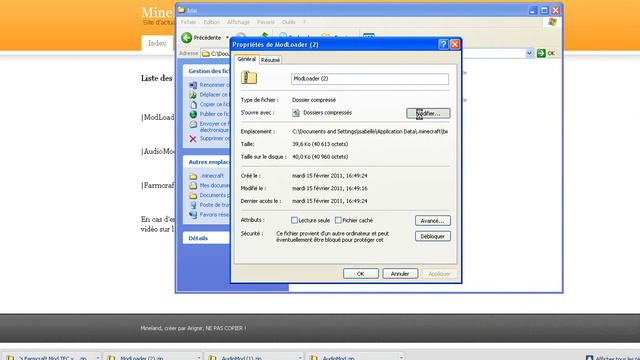Click the Appliquer button
This screenshot has height=360, width=640.
[439, 274]
